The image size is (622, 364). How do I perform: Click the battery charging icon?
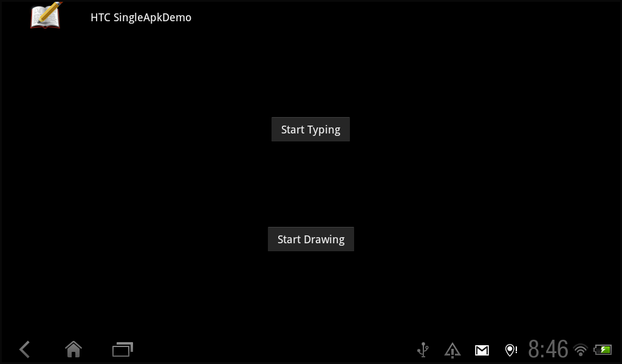tap(603, 349)
